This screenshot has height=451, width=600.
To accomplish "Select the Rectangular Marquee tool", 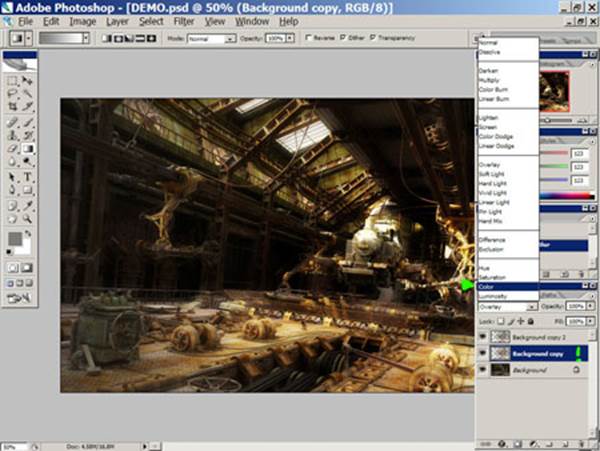I will pos(13,81).
